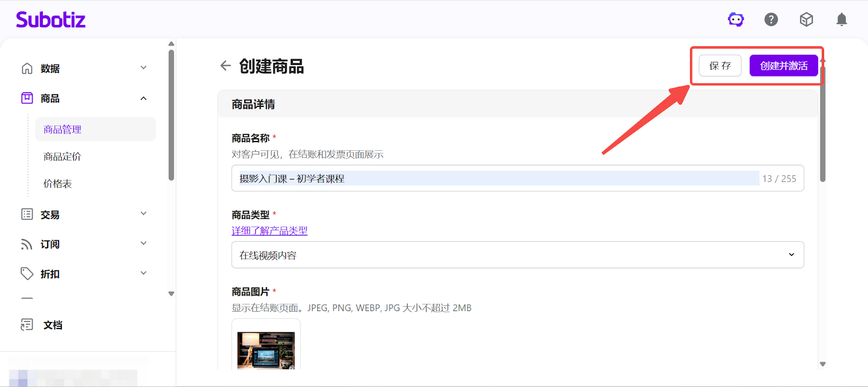Viewport: 868px width, 387px height.
Task: Open the 商品类型 dropdown
Action: 517,255
